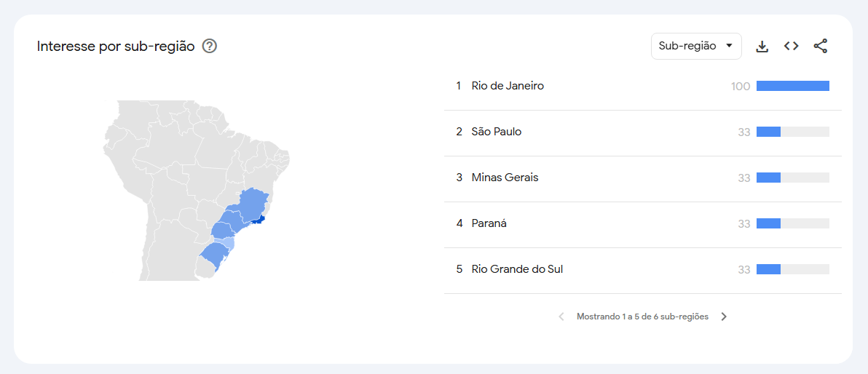Screen dimensions: 868x374
Task: Click the "Interesse por sub-região" heading
Action: tap(116, 47)
